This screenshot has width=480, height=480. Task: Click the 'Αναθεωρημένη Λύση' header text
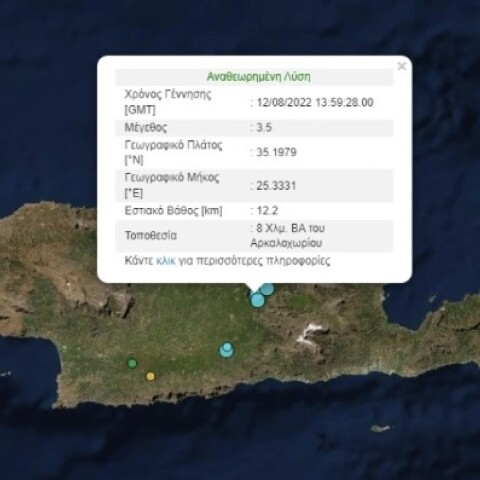[258, 77]
